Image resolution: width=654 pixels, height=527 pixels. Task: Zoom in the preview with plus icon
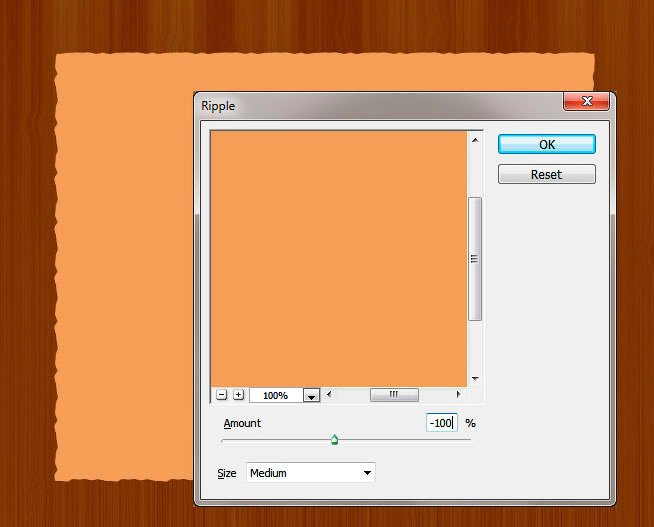[238, 394]
